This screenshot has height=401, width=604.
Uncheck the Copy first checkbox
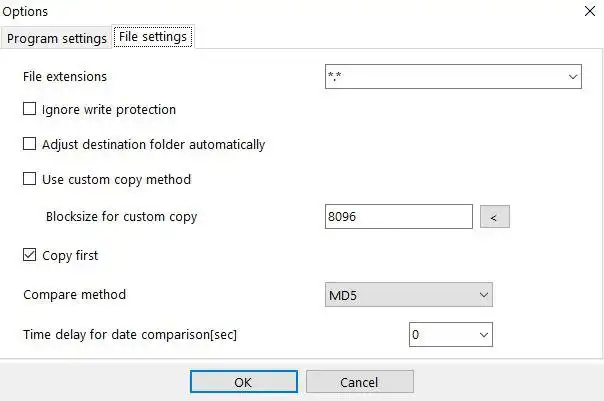coord(30,255)
